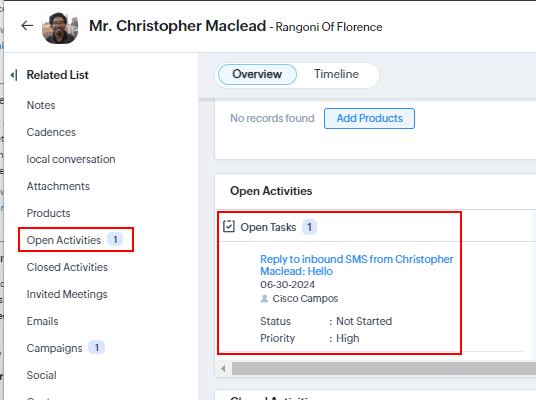Click the back arrow icon
The width and height of the screenshot is (536, 400).
pos(27,25)
